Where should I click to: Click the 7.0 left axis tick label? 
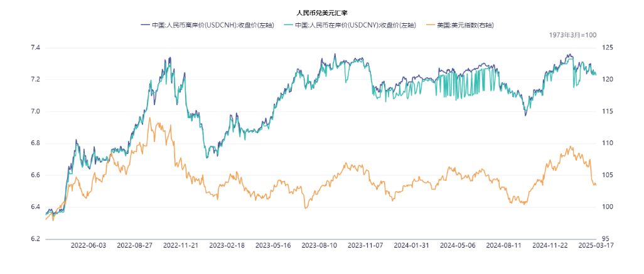(x=35, y=112)
